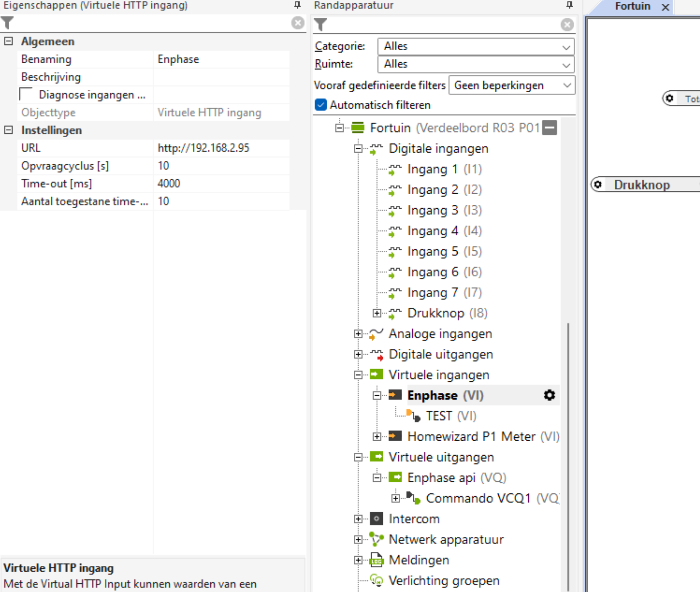Click the Enphase virtual HTTP input icon
Screen dimensions: 700x592
[395, 395]
